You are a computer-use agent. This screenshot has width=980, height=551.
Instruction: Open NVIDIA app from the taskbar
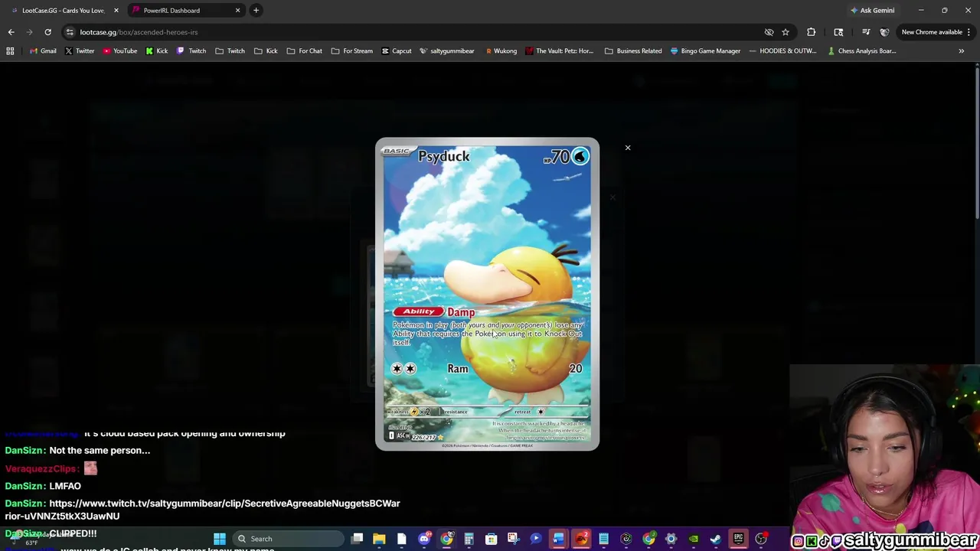coord(693,539)
